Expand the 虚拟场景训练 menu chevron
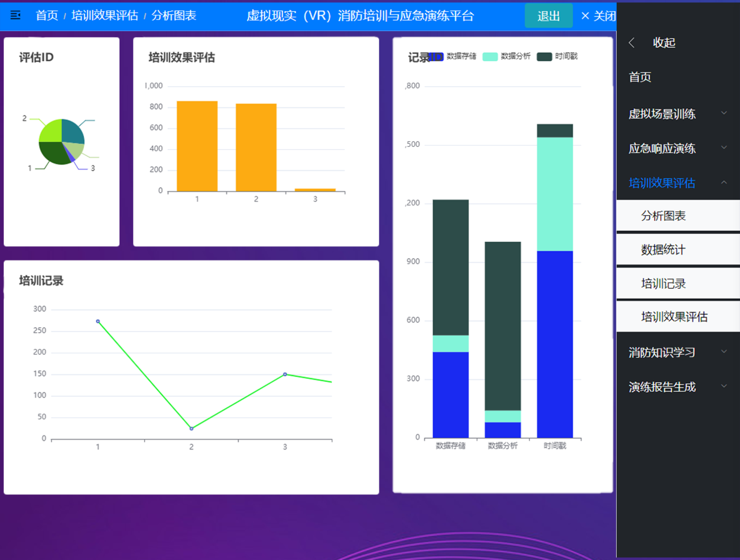The height and width of the screenshot is (560, 740). [x=723, y=113]
